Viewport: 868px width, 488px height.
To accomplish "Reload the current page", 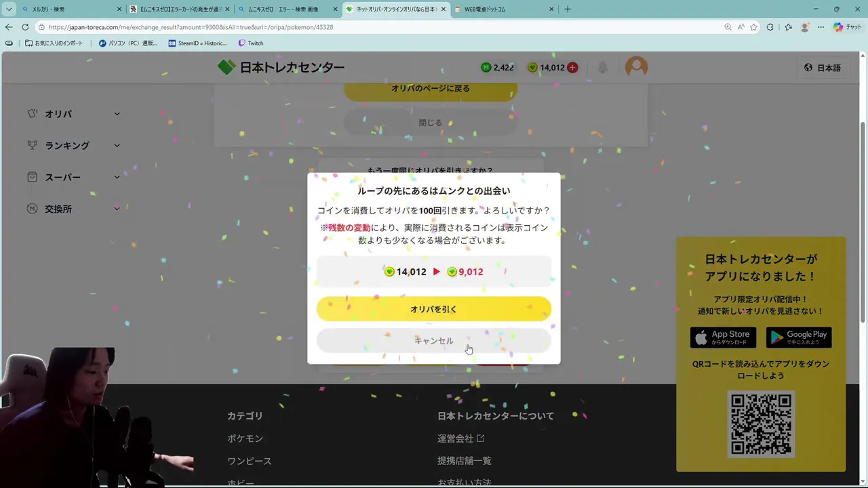I will click(x=25, y=27).
